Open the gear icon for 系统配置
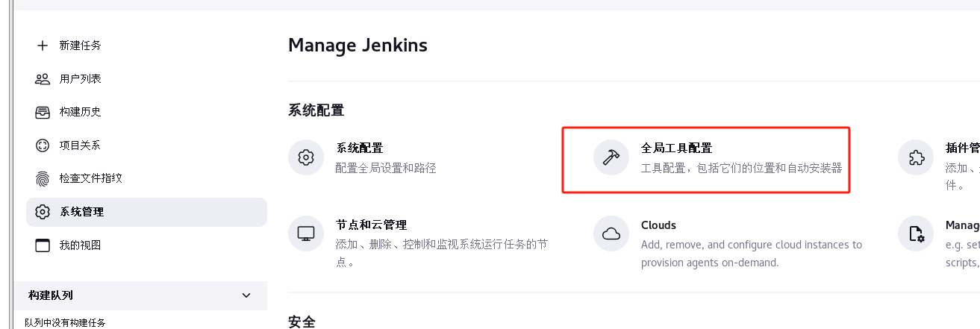The width and height of the screenshot is (980, 329). pos(306,157)
